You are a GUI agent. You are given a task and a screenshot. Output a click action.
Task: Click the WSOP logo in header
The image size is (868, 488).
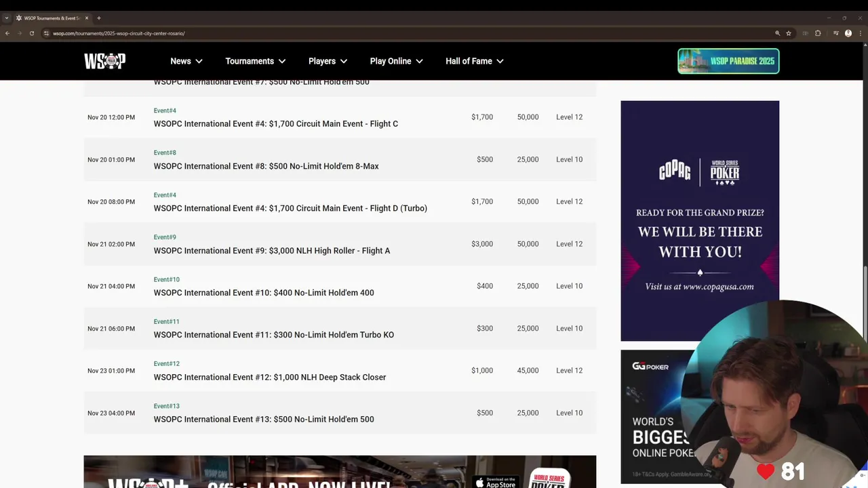104,61
